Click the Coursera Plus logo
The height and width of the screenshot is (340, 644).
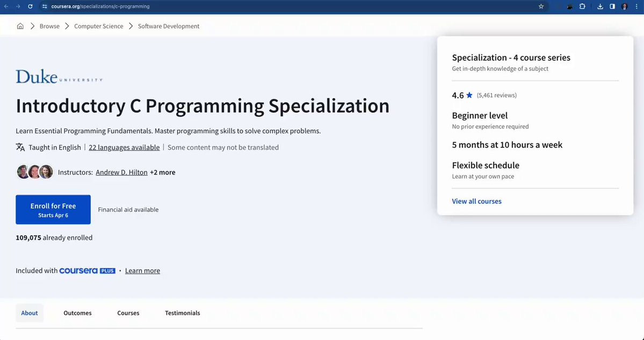click(x=87, y=271)
